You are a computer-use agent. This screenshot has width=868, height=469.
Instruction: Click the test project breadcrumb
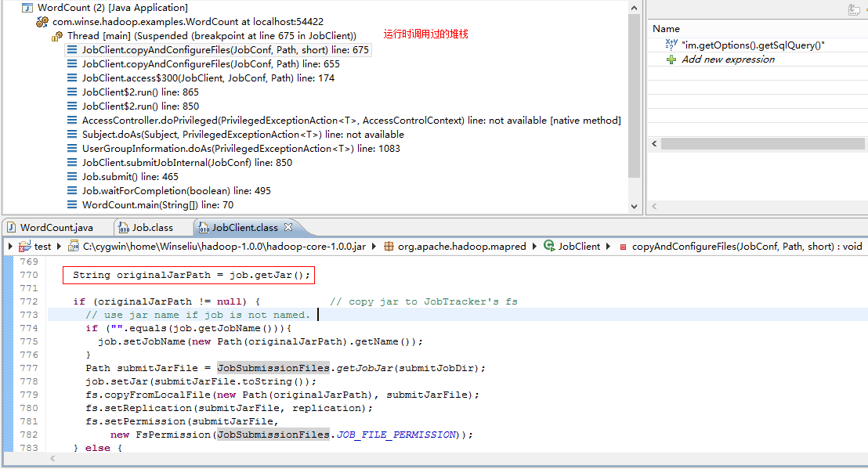pyautogui.click(x=42, y=247)
